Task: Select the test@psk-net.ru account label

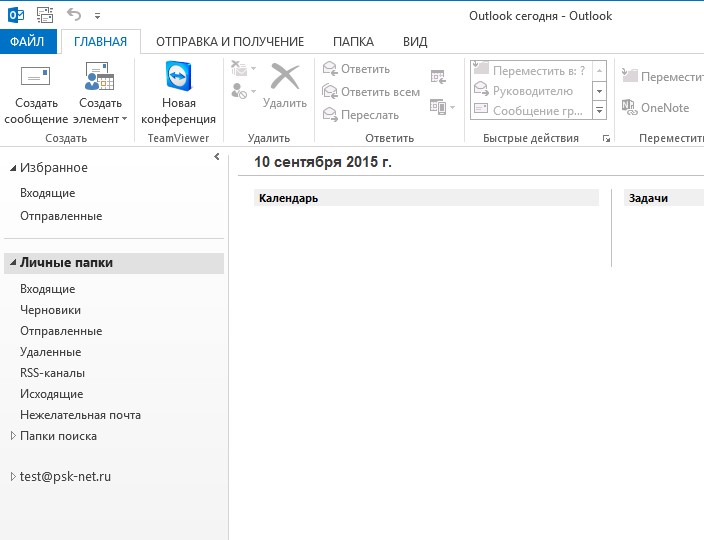Action: tap(65, 476)
